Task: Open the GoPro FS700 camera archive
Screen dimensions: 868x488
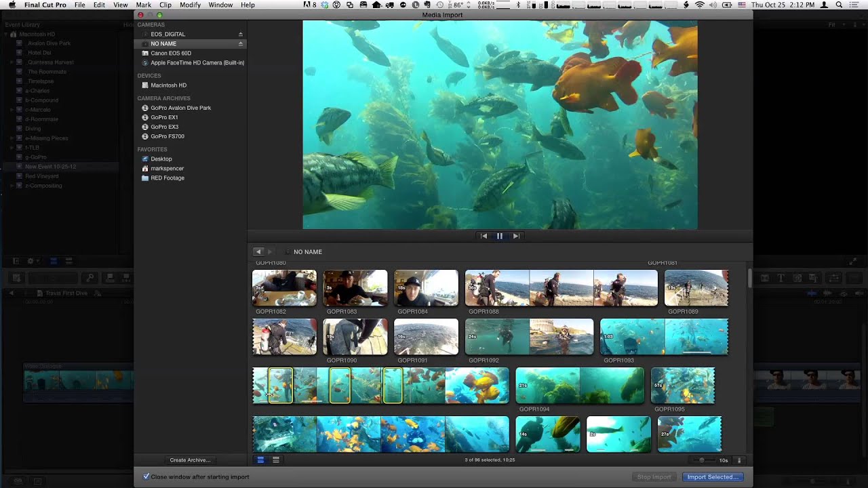Action: point(167,136)
